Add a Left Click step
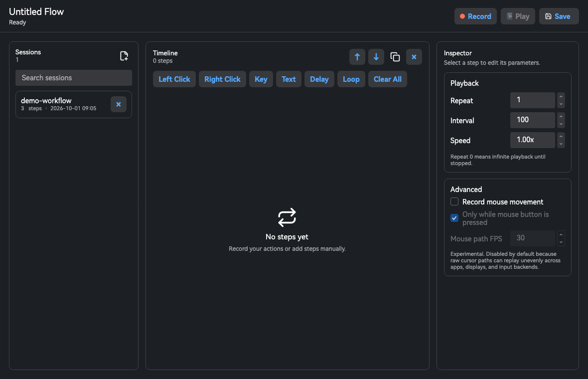This screenshot has height=379, width=588. tap(174, 79)
